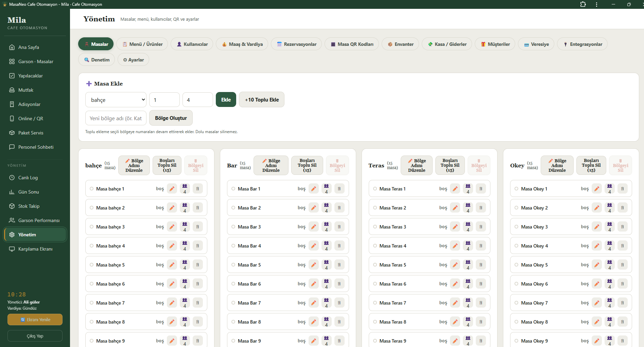This screenshot has width=644, height=347.
Task: Click the green Ekle button
Action: click(226, 100)
